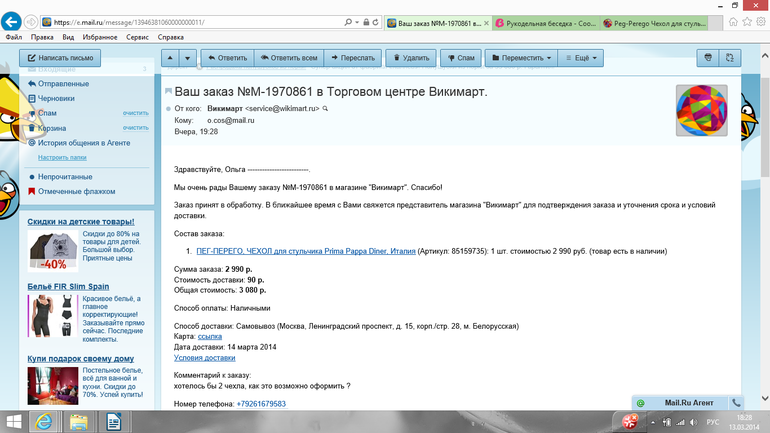
Task: Refresh the page with reload icon
Action: point(376,22)
